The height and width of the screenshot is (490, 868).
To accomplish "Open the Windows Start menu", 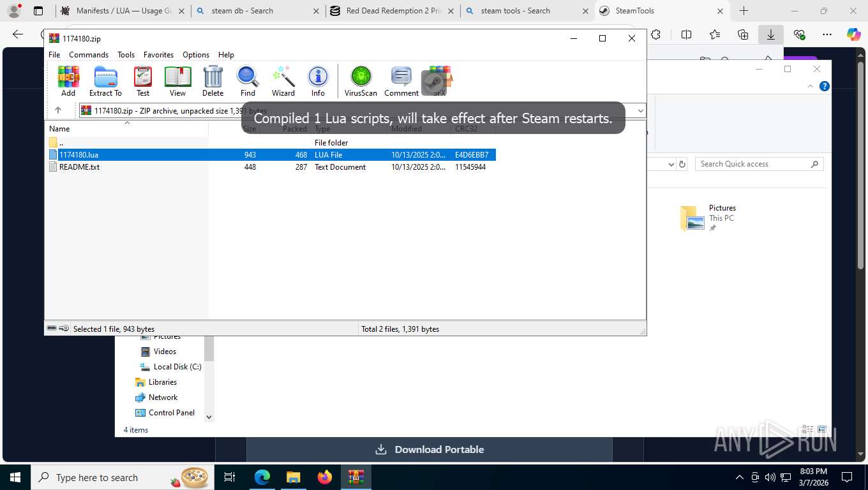I will coord(15,477).
